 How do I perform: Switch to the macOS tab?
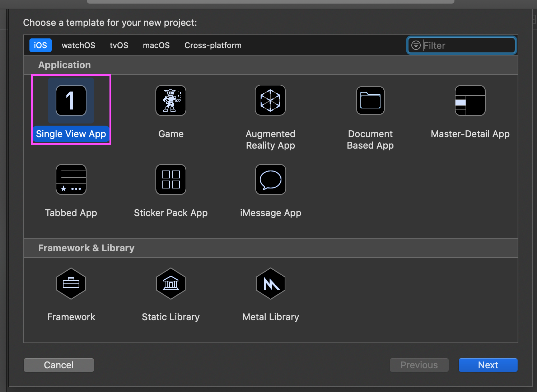156,45
